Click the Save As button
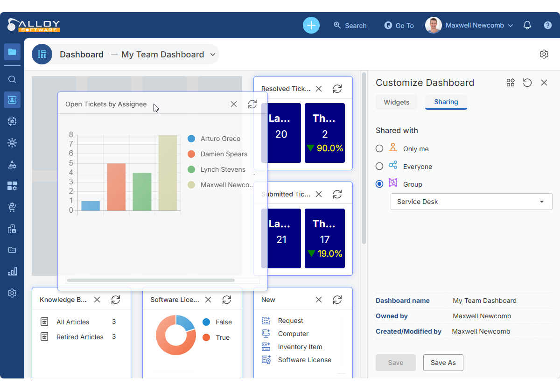560x392 pixels. coord(443,363)
